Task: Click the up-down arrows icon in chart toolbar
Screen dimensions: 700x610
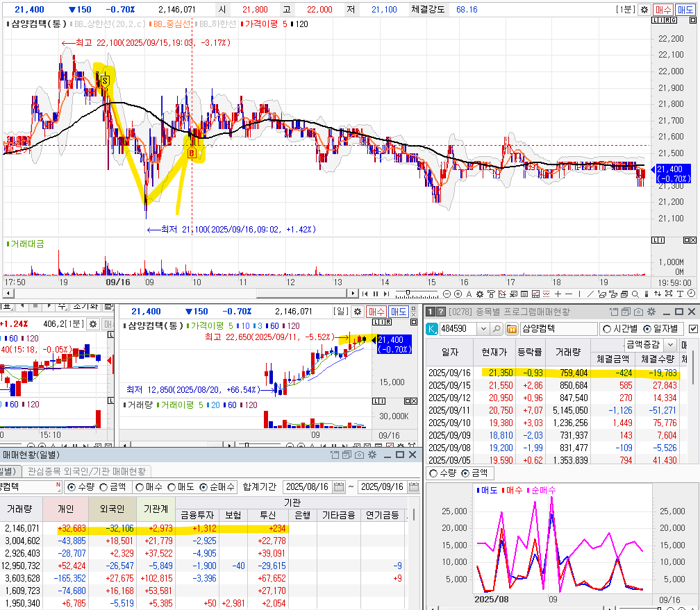Action: [658, 294]
